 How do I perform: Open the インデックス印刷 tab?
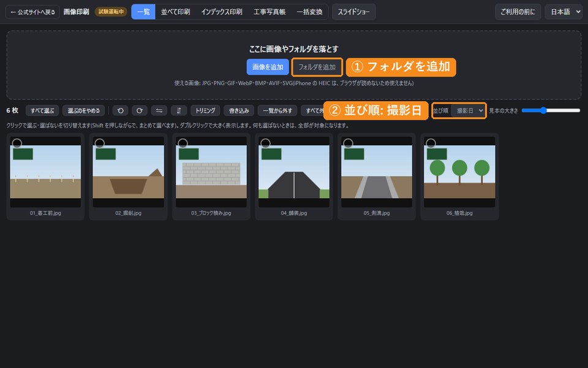point(222,12)
